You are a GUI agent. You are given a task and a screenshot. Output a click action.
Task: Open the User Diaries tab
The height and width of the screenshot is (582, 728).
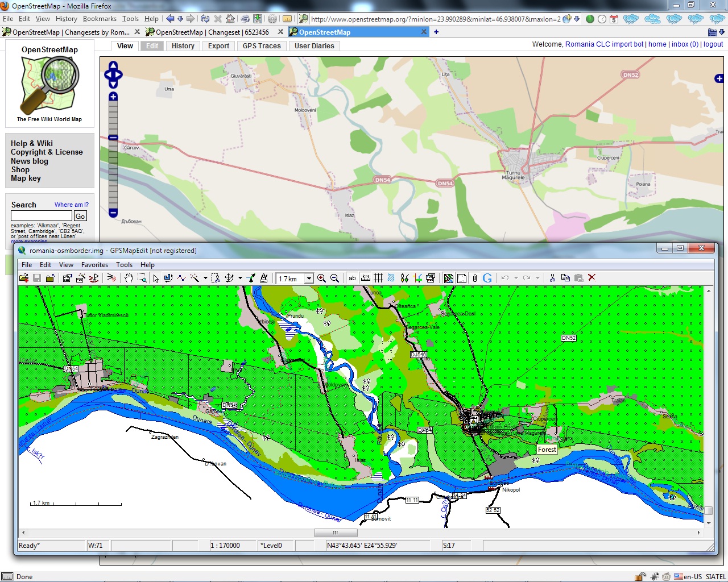tap(315, 46)
